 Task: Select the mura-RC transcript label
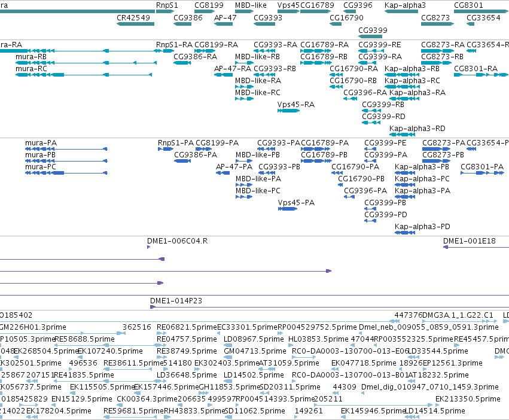click(31, 69)
